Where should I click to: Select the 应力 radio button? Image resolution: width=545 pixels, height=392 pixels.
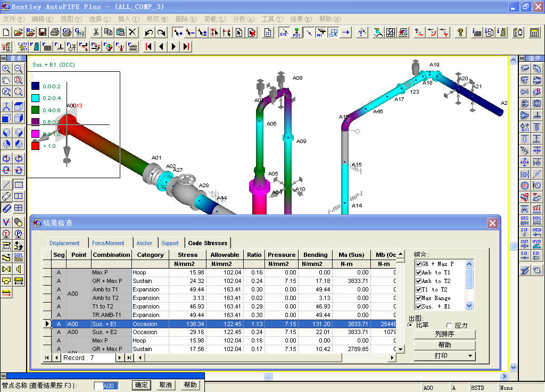[449, 325]
